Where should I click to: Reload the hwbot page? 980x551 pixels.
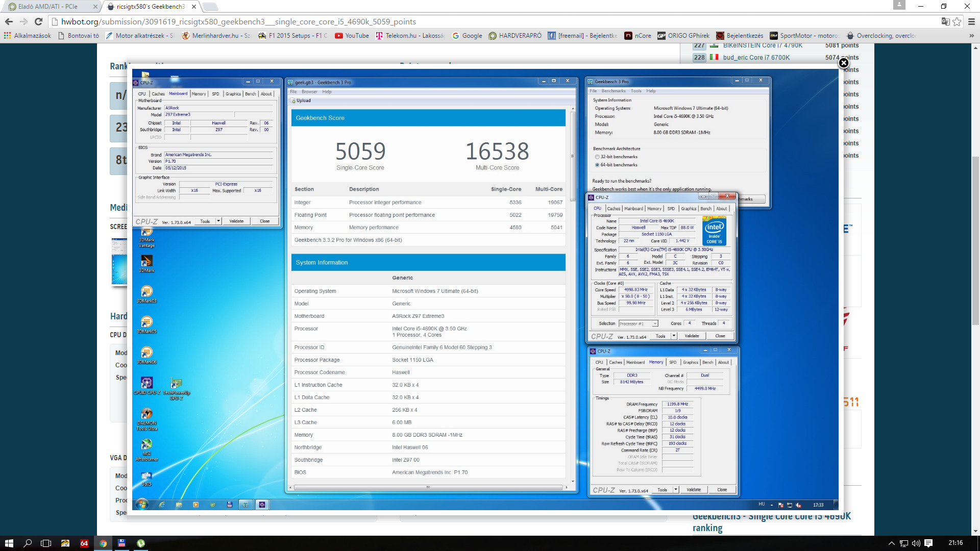(x=38, y=21)
